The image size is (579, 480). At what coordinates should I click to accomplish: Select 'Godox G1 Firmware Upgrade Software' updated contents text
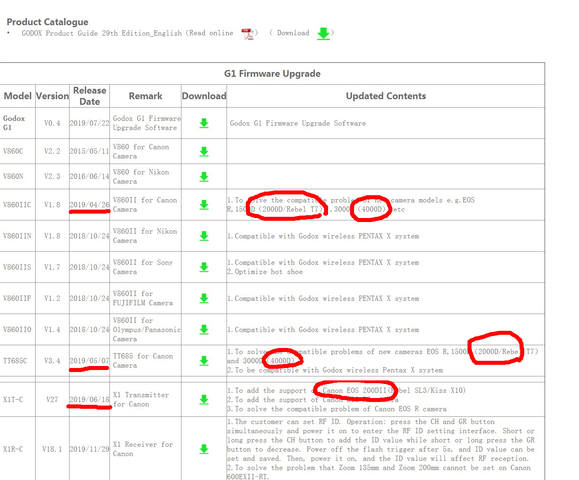pyautogui.click(x=298, y=123)
